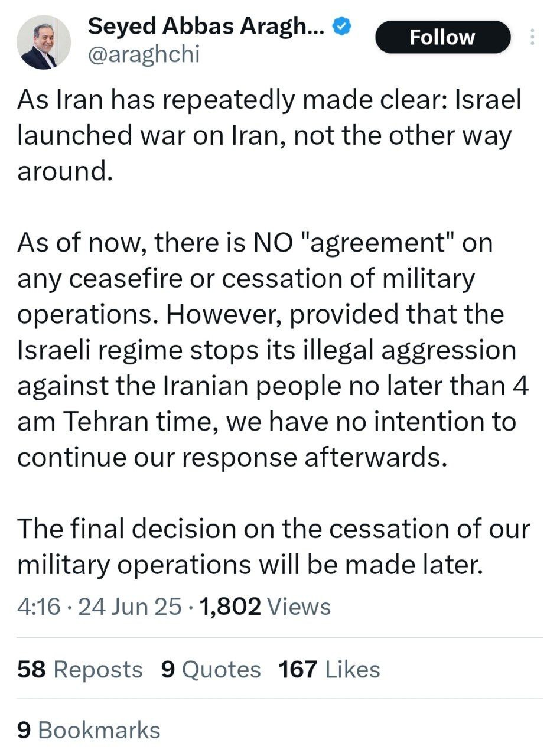The height and width of the screenshot is (756, 560).
Task: Click the 4:16 post timestamp
Action: (x=39, y=607)
